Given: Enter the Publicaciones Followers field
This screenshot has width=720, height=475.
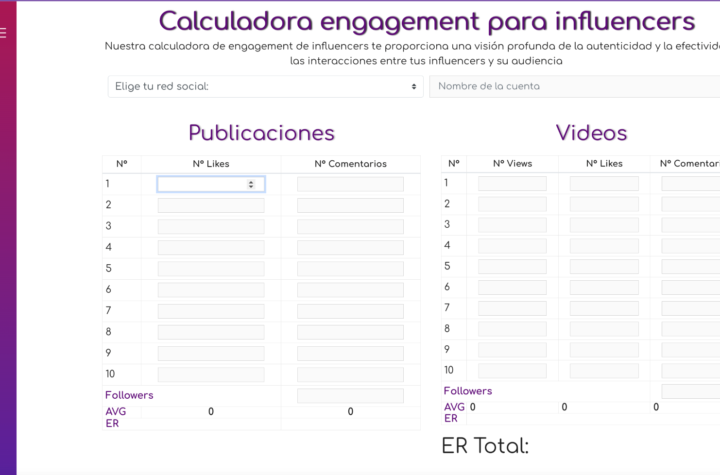Looking at the screenshot, I should (x=350, y=396).
